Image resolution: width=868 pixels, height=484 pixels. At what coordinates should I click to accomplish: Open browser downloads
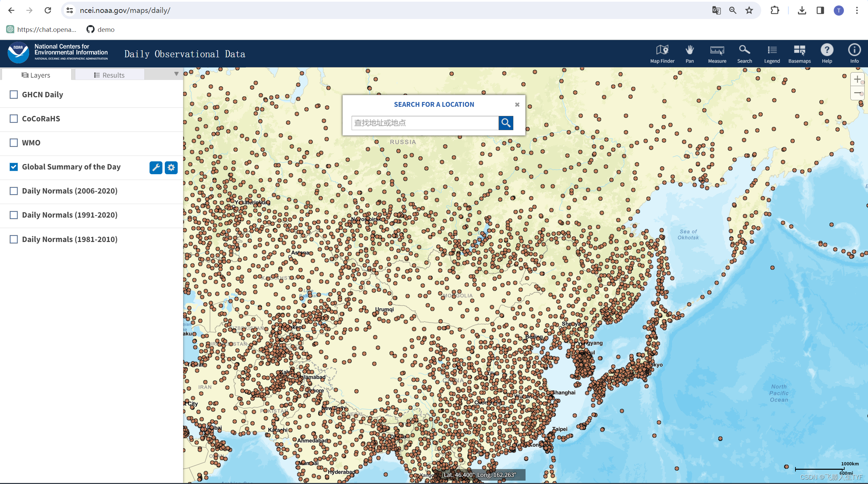pyautogui.click(x=802, y=11)
